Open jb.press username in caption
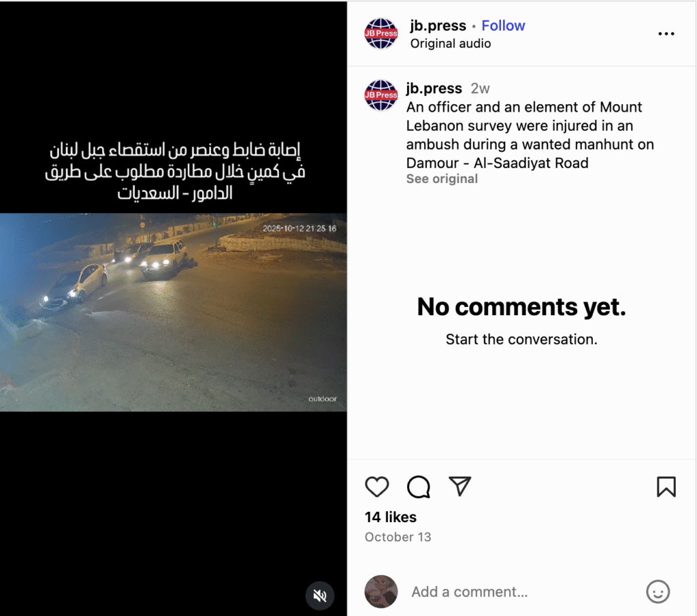The image size is (697, 616). pyautogui.click(x=434, y=88)
